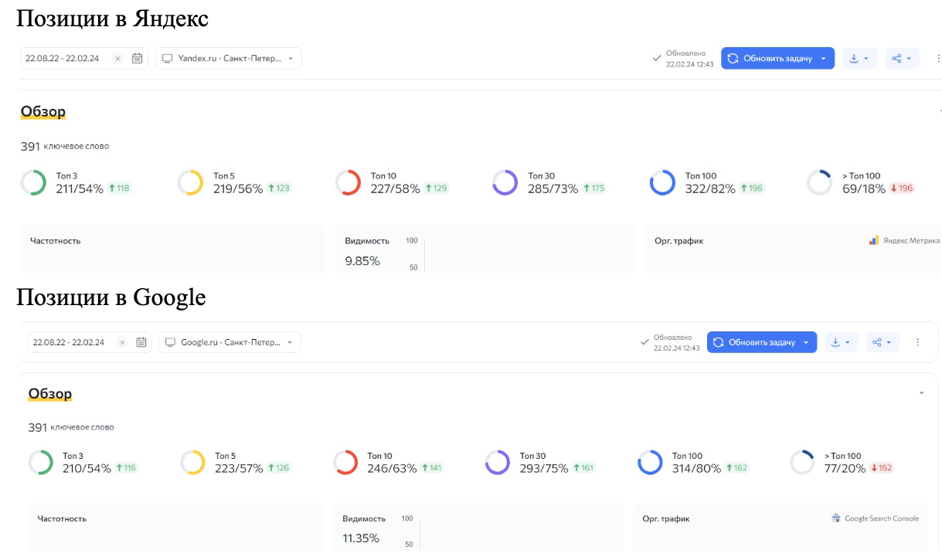
Task: Clear the Yandex date range with X
Action: click(x=117, y=58)
